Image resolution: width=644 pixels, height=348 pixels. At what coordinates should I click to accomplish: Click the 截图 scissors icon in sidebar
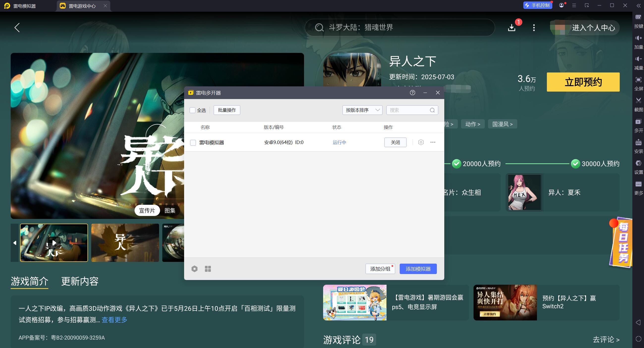click(x=638, y=101)
